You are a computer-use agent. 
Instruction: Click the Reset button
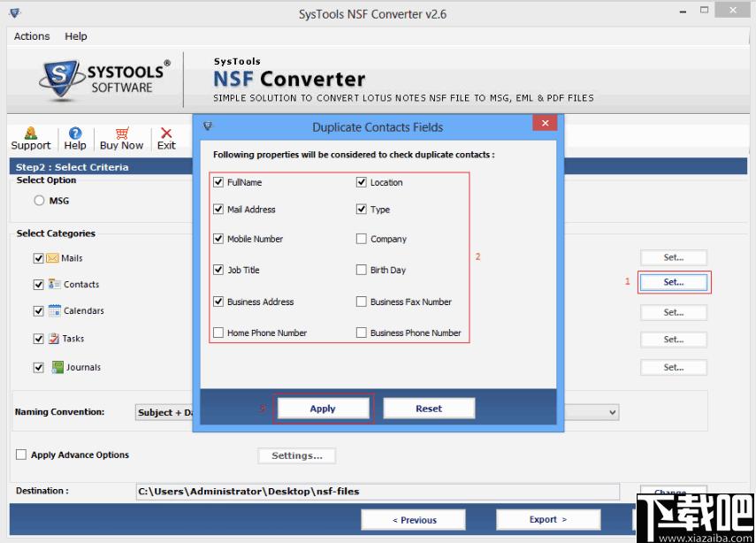(429, 409)
